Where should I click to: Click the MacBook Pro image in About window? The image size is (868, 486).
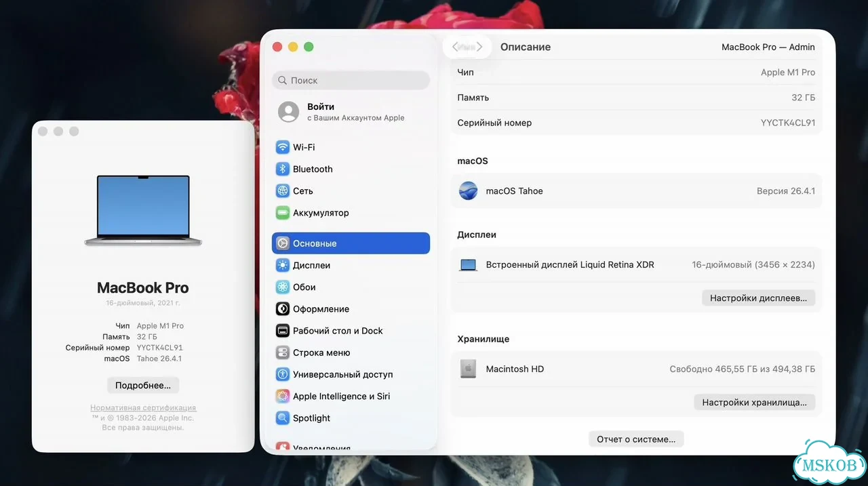(x=143, y=210)
